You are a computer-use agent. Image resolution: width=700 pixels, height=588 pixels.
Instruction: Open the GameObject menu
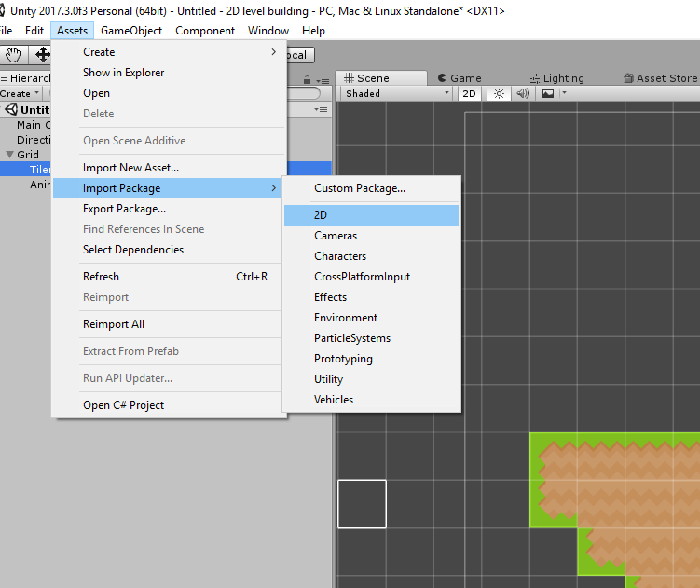pyautogui.click(x=131, y=31)
